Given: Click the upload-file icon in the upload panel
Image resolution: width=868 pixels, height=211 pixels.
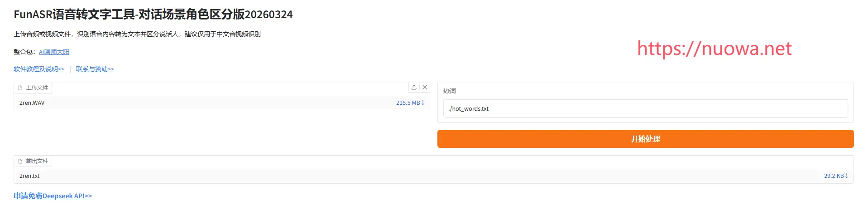Looking at the screenshot, I should (x=414, y=87).
